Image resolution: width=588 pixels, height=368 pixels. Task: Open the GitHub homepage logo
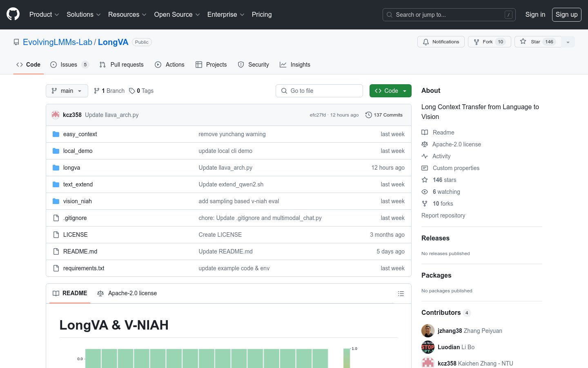[x=13, y=14]
